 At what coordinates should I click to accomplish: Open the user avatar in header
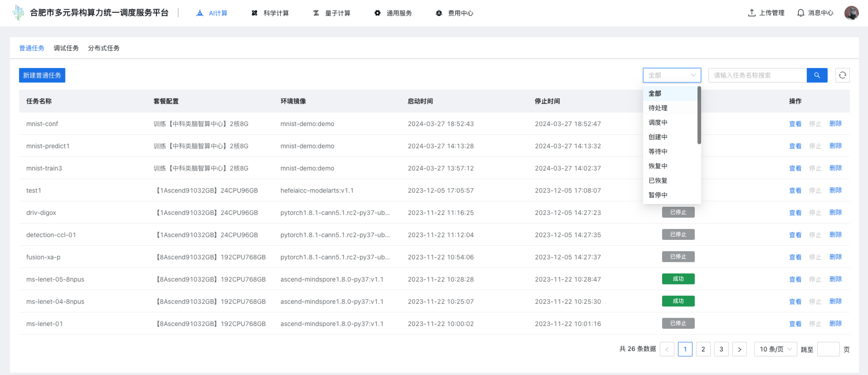pos(851,13)
